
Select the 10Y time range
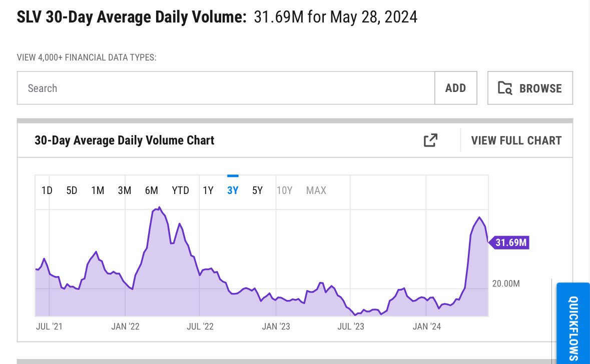(x=284, y=190)
